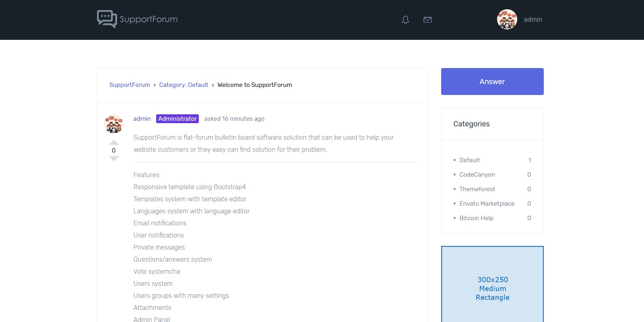Click the Administrator badge label

(x=178, y=119)
